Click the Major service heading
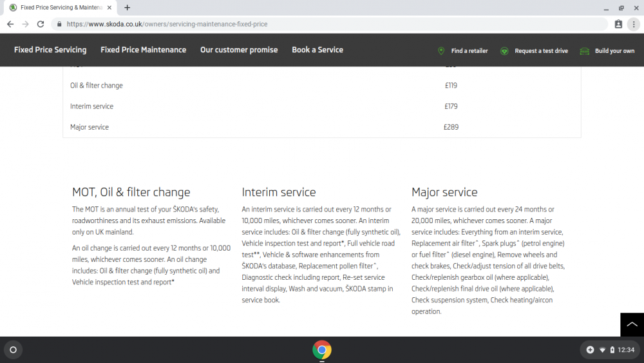644x363 pixels. [444, 192]
